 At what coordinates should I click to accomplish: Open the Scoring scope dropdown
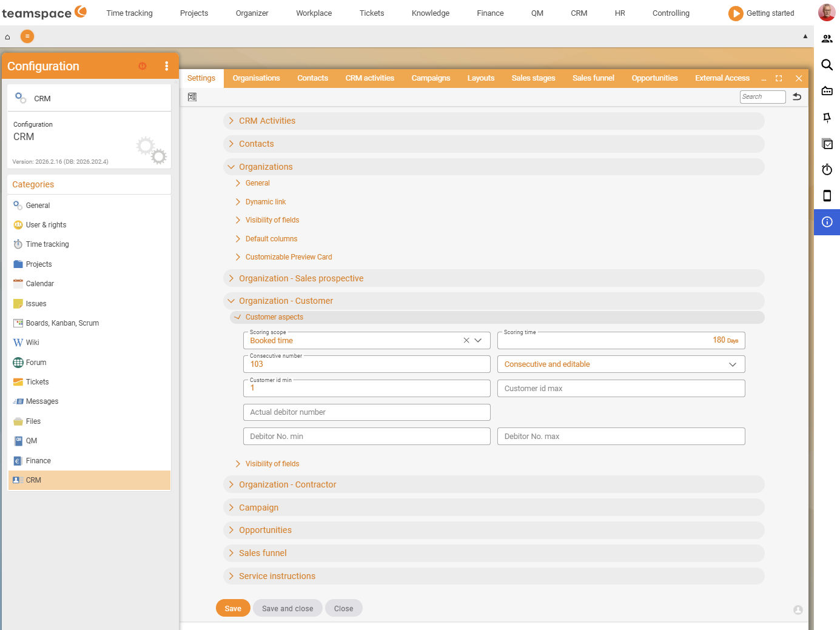(x=478, y=341)
